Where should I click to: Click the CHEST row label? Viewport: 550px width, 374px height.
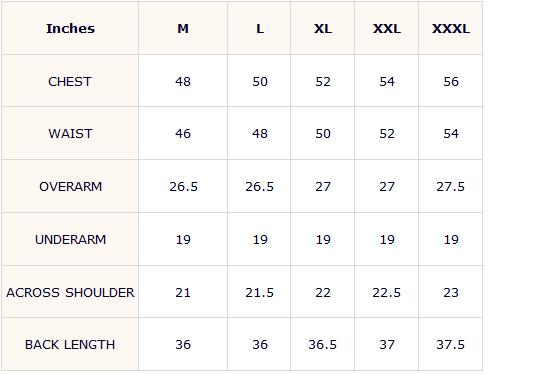pyautogui.click(x=70, y=81)
